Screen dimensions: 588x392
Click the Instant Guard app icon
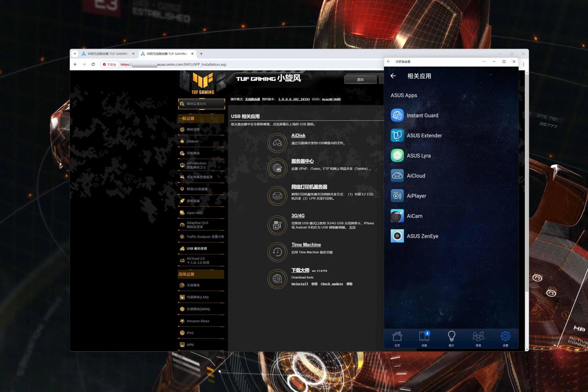pyautogui.click(x=397, y=115)
